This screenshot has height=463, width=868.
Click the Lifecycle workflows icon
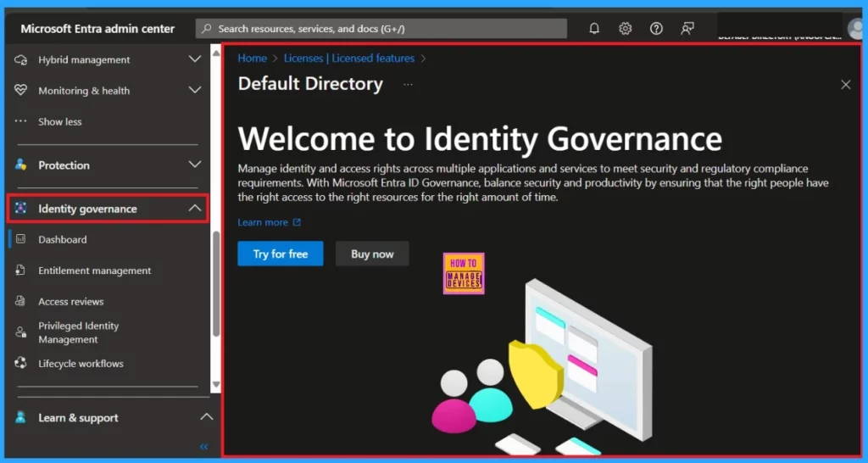pos(20,363)
